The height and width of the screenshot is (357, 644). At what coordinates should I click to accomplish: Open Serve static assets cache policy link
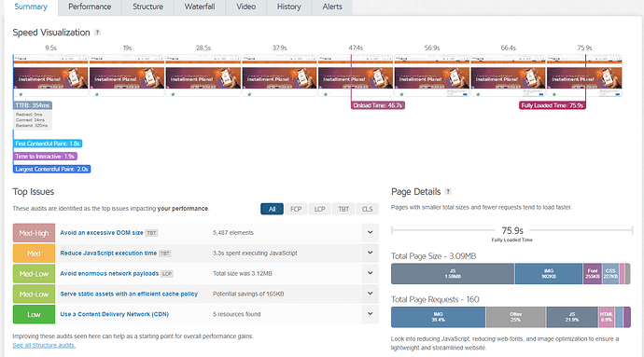[129, 294]
